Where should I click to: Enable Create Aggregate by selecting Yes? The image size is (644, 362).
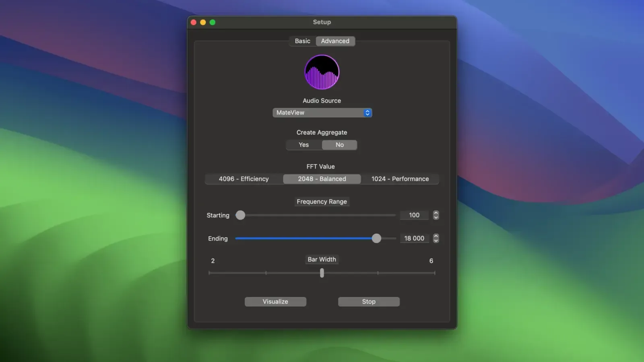[303, 145]
